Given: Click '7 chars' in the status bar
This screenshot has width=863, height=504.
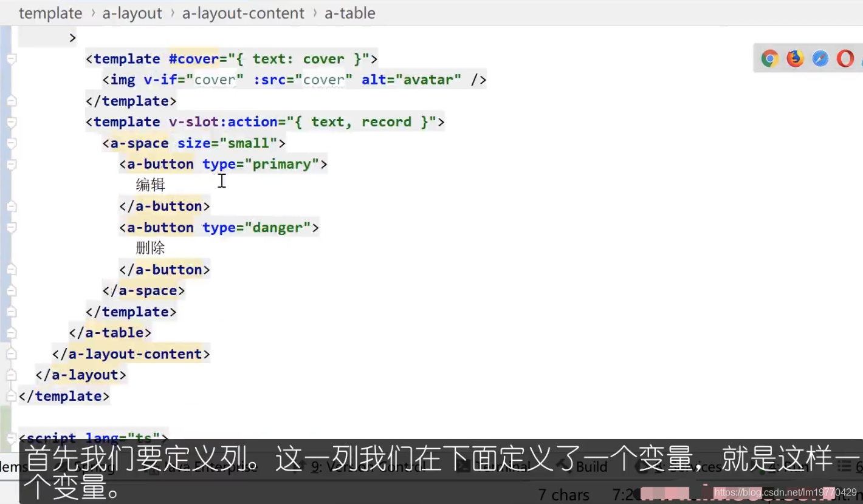Looking at the screenshot, I should coord(563,495).
